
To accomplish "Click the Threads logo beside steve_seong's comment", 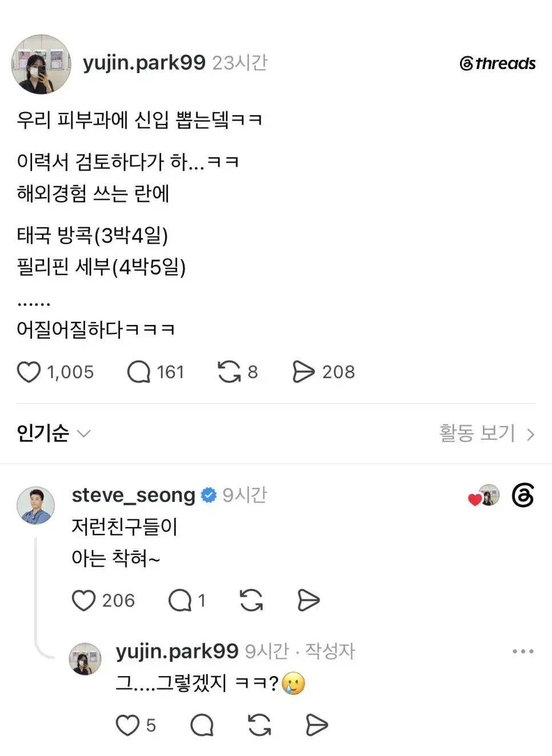I will [523, 495].
